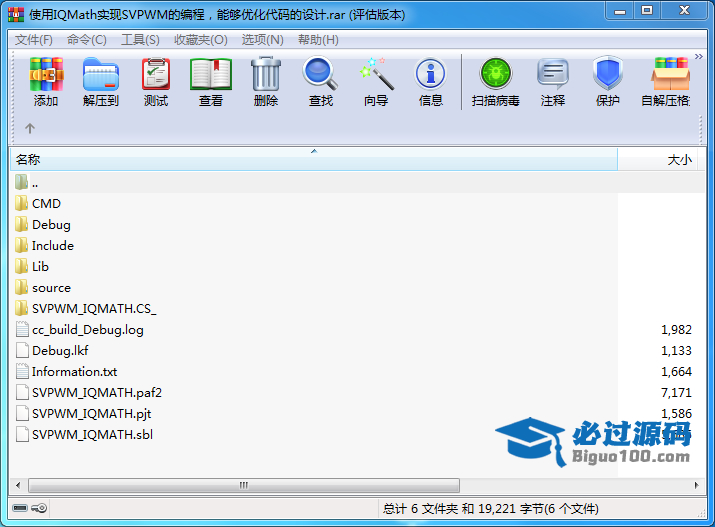Click the SFX (自解压格式) icon

click(x=666, y=82)
